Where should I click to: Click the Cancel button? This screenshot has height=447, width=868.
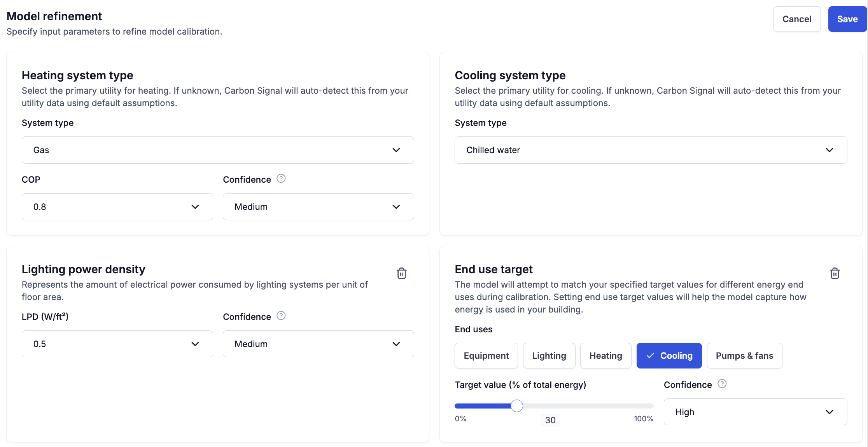[797, 19]
